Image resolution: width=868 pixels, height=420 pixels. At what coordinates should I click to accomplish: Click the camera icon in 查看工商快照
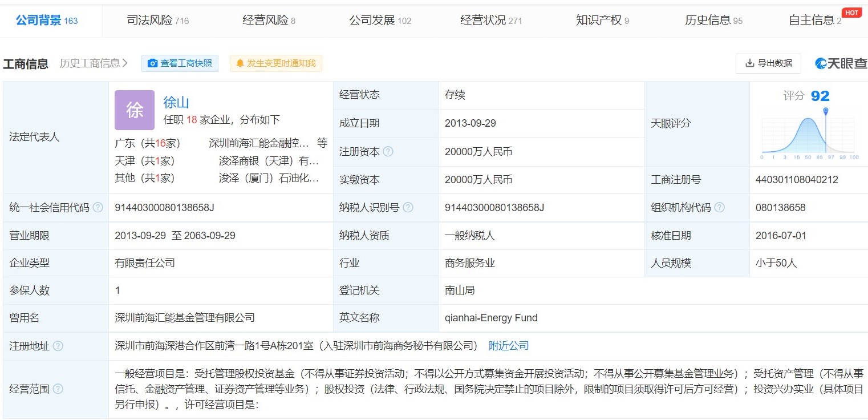click(152, 63)
